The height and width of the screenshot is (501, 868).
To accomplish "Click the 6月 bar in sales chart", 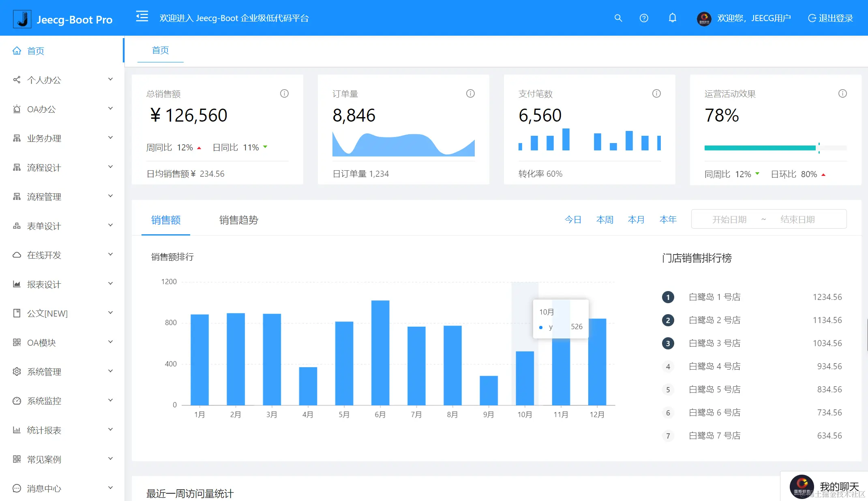I will [380, 352].
